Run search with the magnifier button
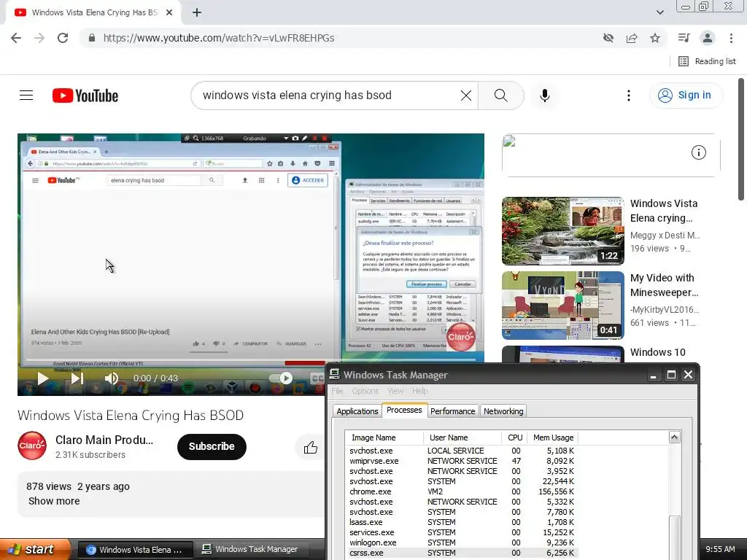The width and height of the screenshot is (747, 560). point(500,96)
